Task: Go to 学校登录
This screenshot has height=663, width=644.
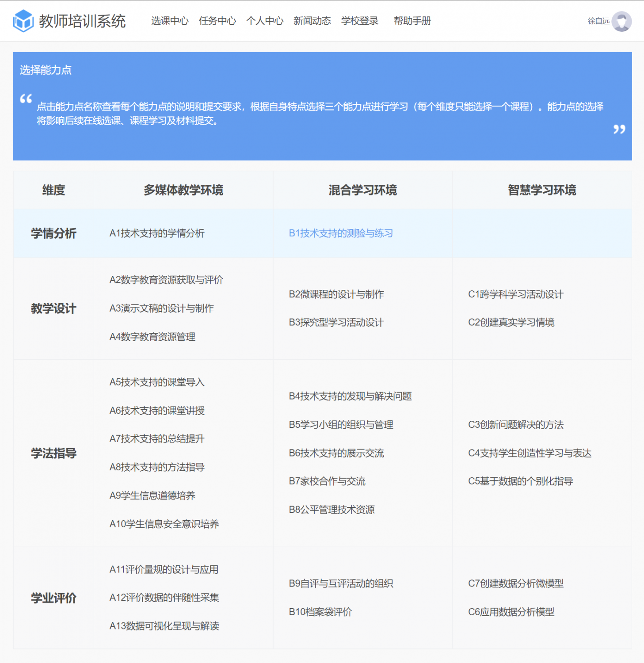Action: pos(360,21)
